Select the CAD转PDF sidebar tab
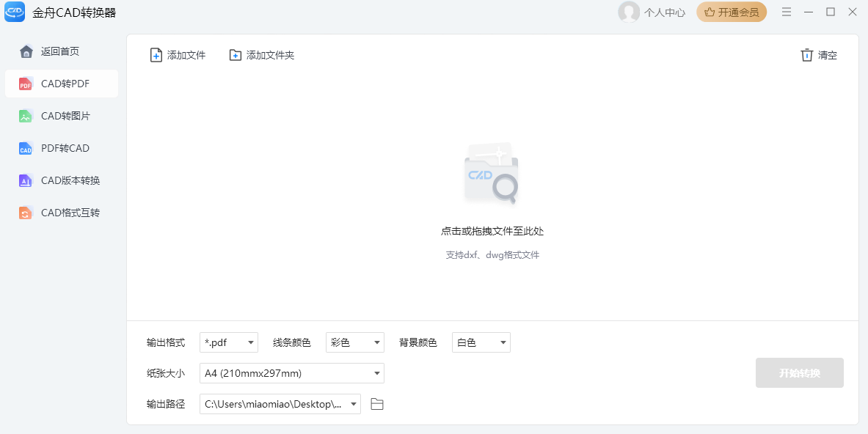This screenshot has width=868, height=434. coord(62,84)
